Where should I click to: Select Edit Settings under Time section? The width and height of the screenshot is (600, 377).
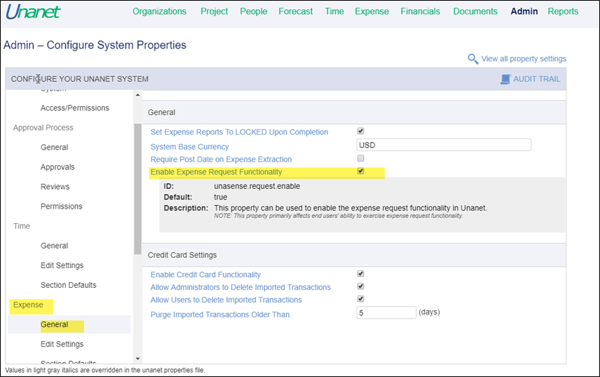click(x=62, y=265)
